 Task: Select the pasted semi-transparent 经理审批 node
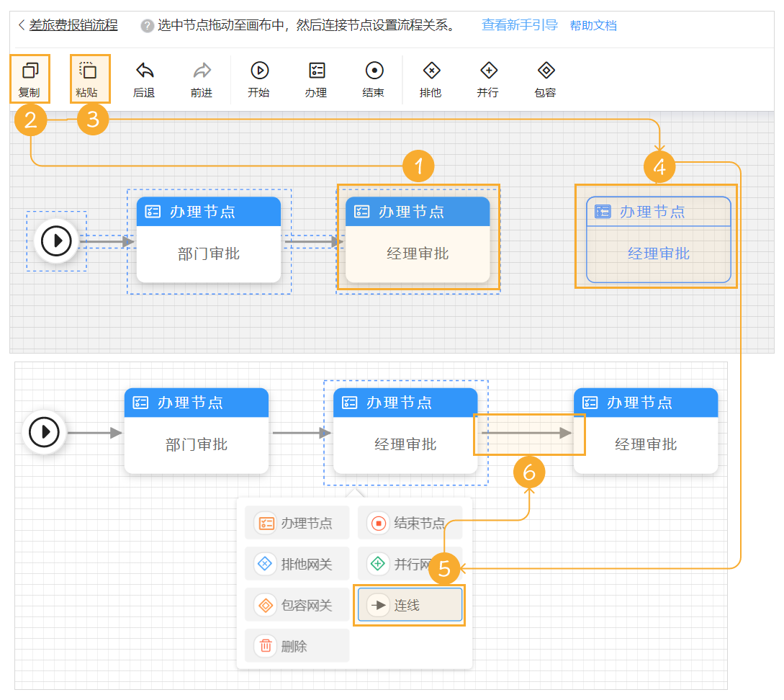pyautogui.click(x=658, y=240)
